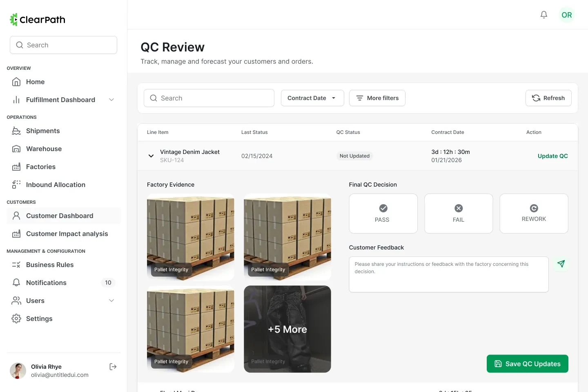The image size is (588, 392).
Task: Click the Notifications 10 count badge
Action: [x=108, y=283]
